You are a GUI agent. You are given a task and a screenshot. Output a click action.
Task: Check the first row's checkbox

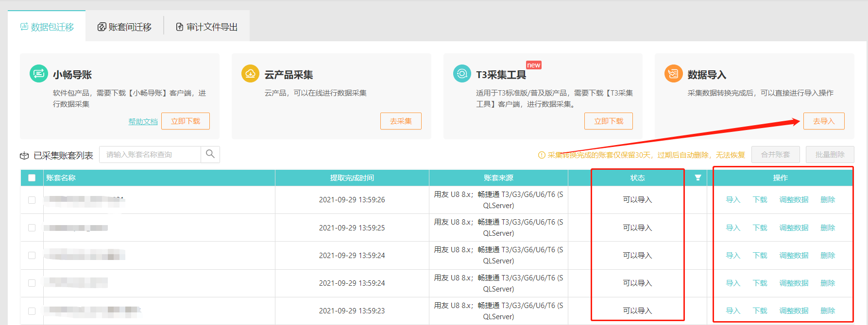click(x=32, y=200)
